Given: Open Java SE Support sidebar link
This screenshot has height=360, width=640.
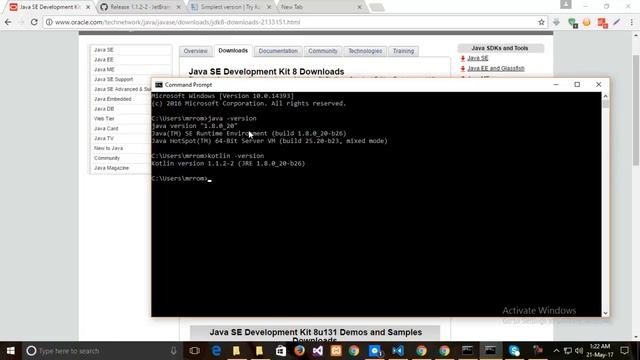Looking at the screenshot, I should point(113,79).
